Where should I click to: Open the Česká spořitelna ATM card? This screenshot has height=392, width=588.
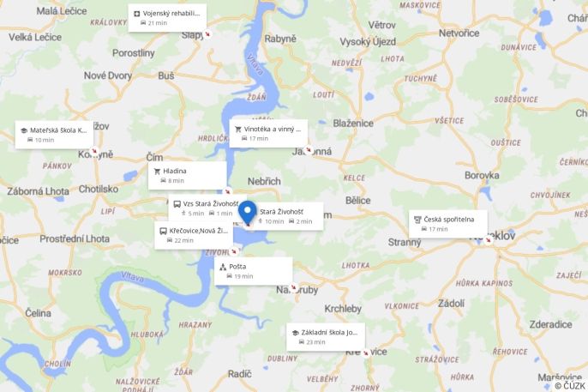[x=448, y=224]
